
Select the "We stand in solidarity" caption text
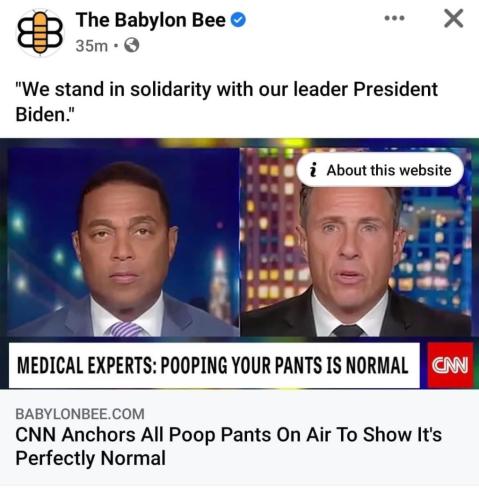coord(227,102)
